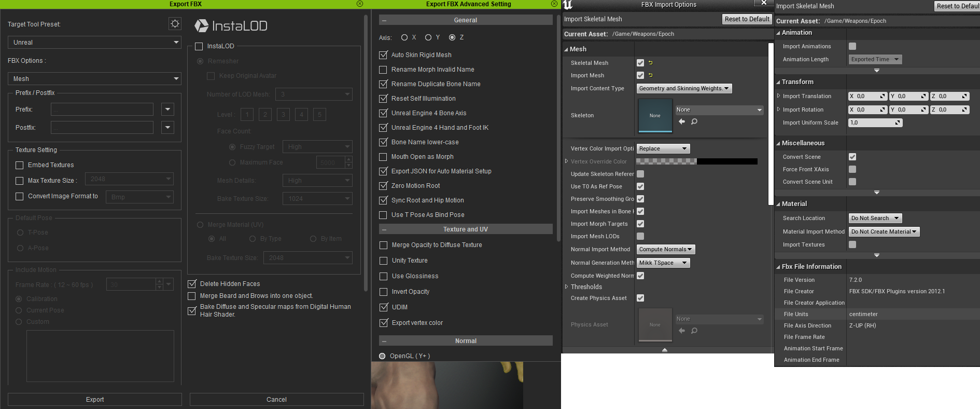Select Y axis radio button
The height and width of the screenshot is (409, 980).
coord(428,37)
